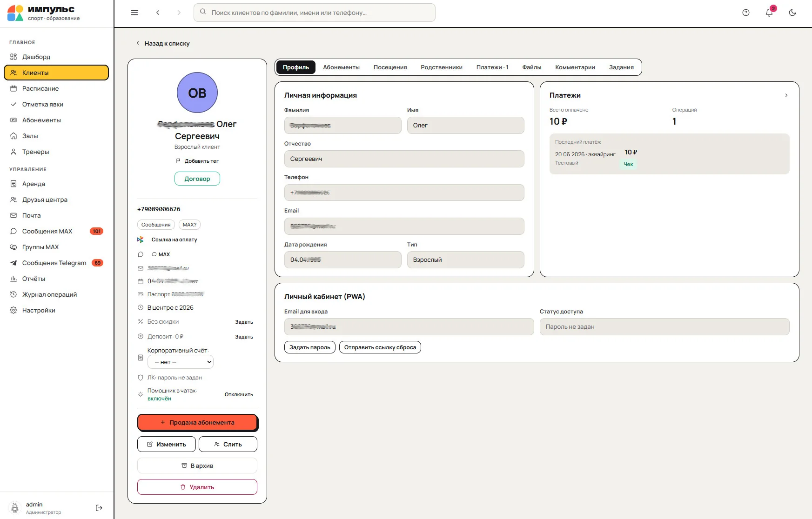Image resolution: width=812 pixels, height=519 pixels.
Task: Click Задать next to Депозит
Action: (x=244, y=337)
